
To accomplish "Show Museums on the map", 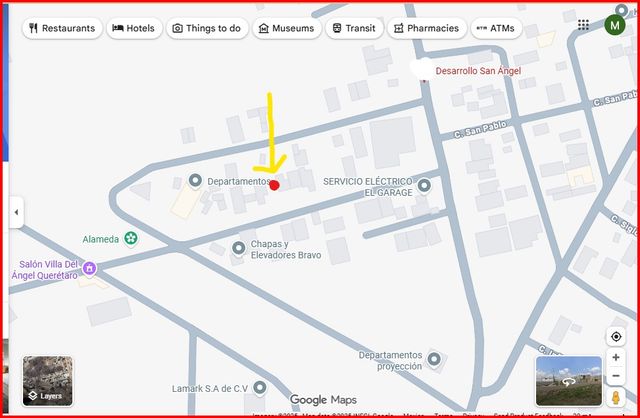I will coord(287,28).
